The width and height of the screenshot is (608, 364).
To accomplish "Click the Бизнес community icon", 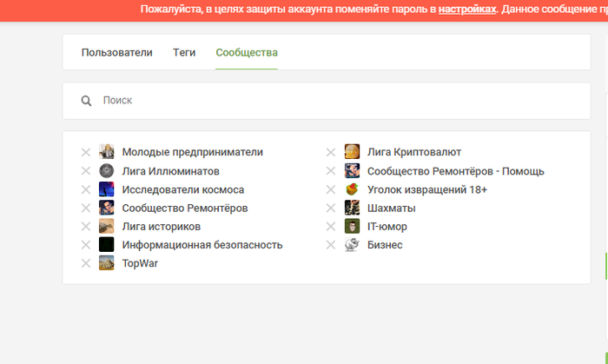I will tap(352, 245).
